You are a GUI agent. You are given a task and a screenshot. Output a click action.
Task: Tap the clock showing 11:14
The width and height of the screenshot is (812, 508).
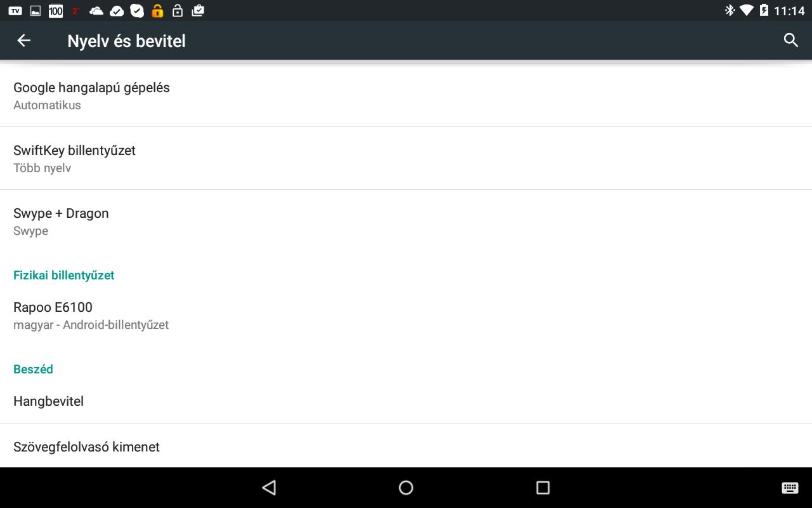coord(789,11)
